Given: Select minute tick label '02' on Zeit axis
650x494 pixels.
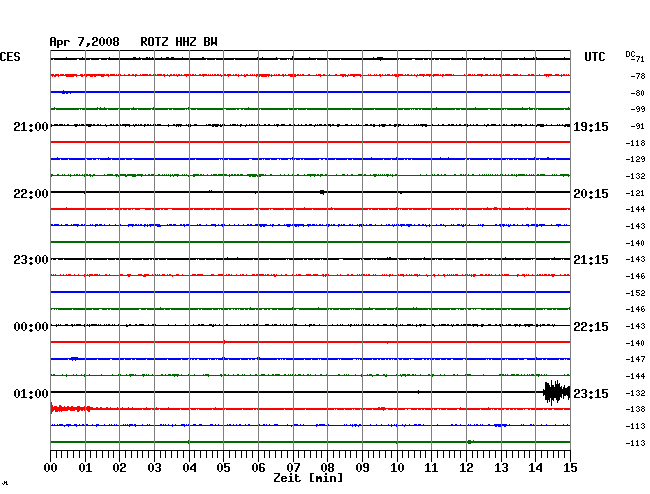Looking at the screenshot, I should 119,467.
